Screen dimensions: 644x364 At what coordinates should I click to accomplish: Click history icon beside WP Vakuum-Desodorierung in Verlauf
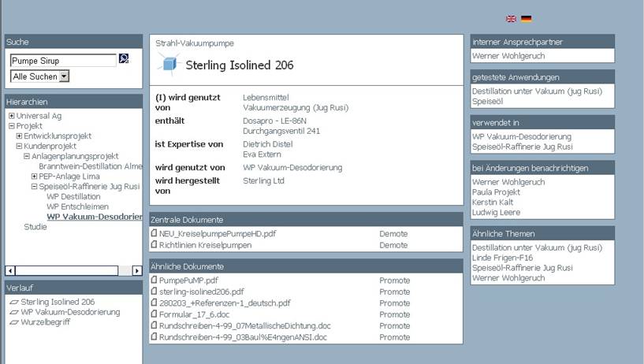pos(14,312)
